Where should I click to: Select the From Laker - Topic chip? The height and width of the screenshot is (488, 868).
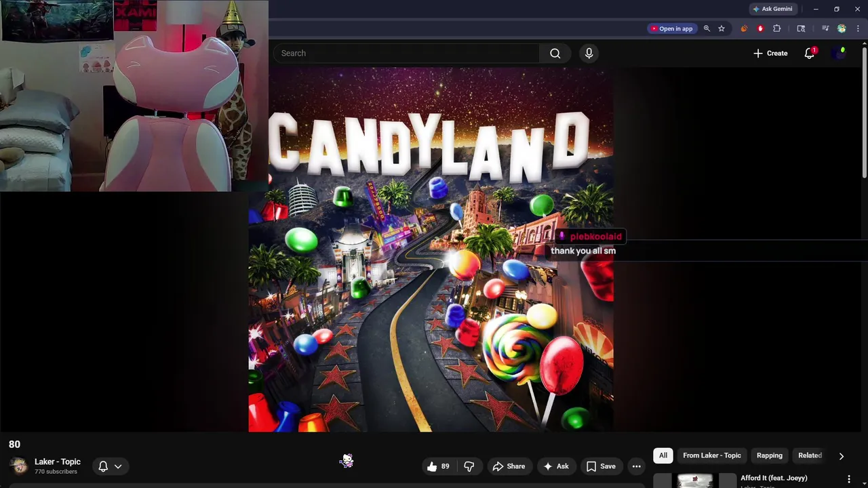[x=712, y=455]
